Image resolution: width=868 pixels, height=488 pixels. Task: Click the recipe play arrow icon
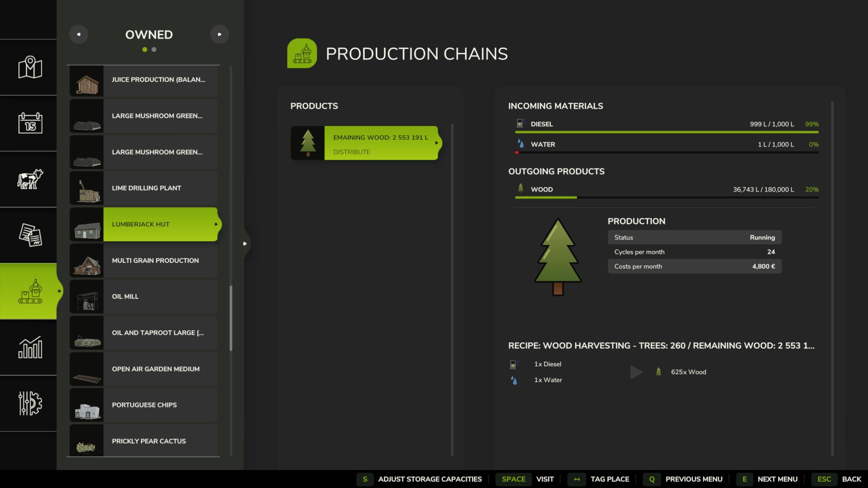point(636,372)
